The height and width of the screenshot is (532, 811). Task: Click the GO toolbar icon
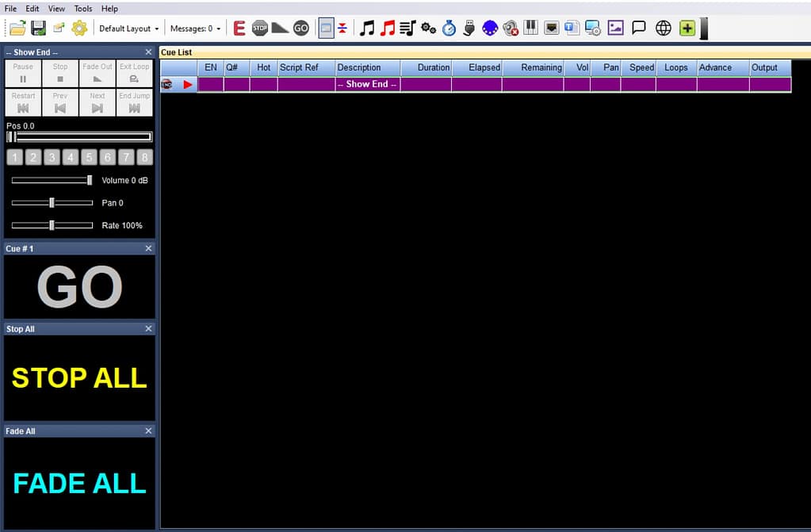tap(301, 28)
